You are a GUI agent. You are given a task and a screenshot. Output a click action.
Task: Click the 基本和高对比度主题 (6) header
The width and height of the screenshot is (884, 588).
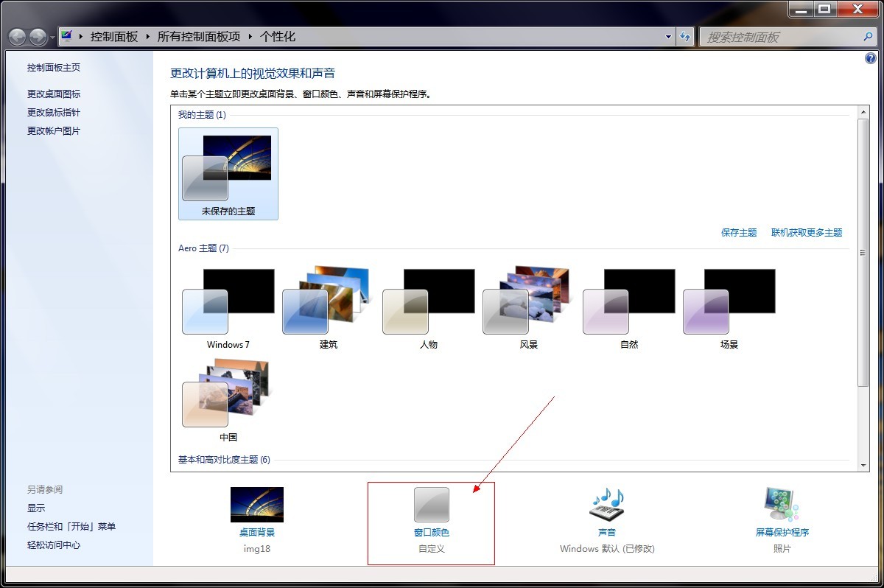click(x=224, y=460)
